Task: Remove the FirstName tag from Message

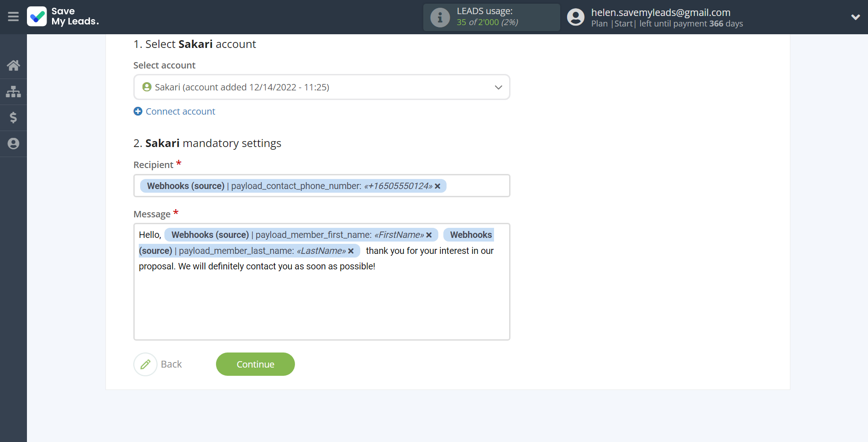Action: coord(429,235)
